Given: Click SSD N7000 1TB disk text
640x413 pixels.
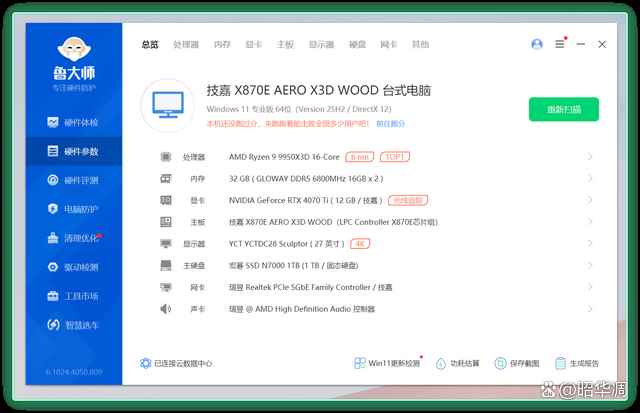Looking at the screenshot, I should click(293, 265).
